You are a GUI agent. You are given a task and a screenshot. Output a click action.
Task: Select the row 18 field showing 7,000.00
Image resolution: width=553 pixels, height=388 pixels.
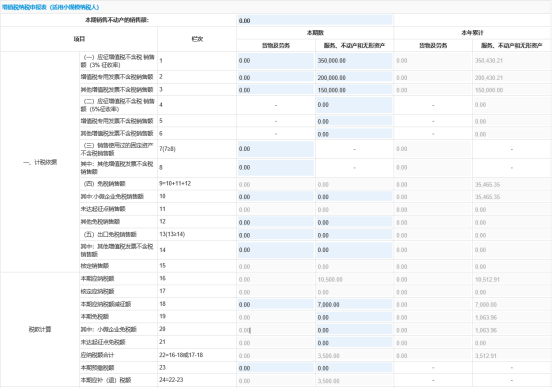click(x=354, y=304)
